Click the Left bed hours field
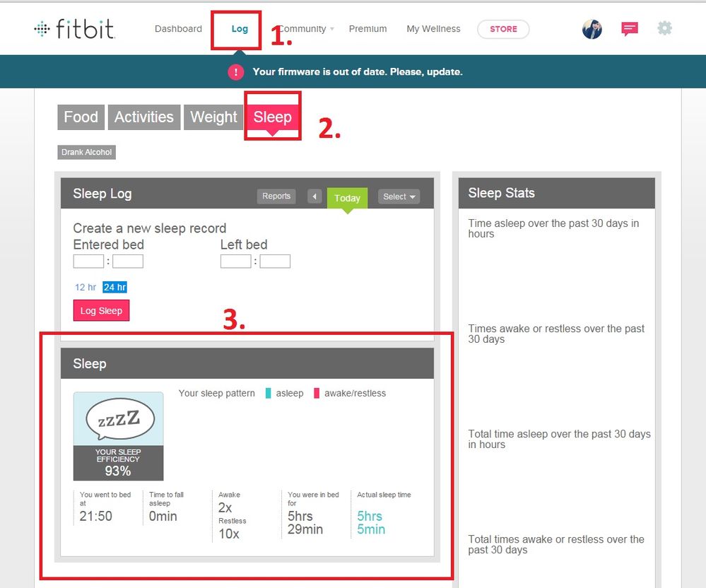Viewport: 706px width, 588px height. coord(235,261)
